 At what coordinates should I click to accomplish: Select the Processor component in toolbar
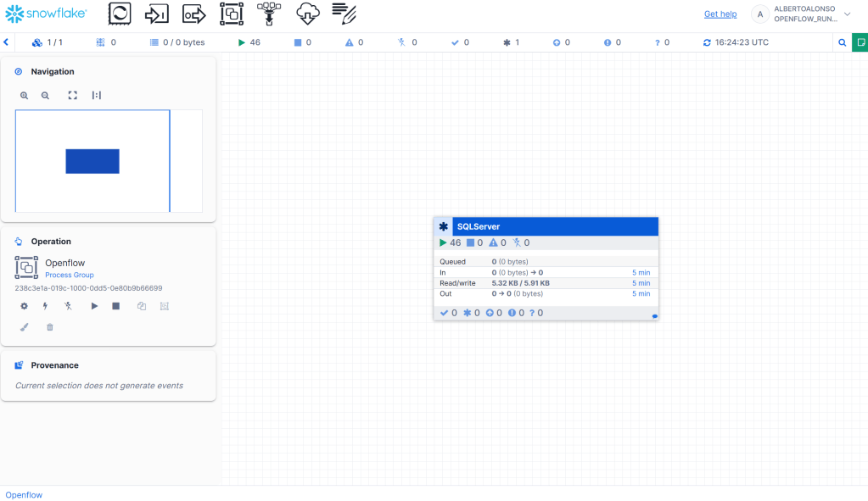[120, 14]
